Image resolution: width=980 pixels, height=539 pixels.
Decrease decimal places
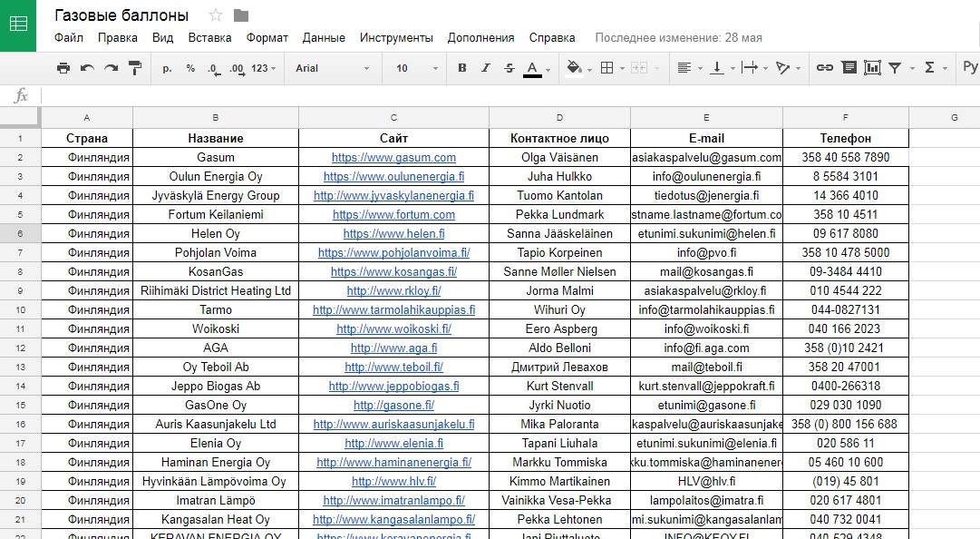tap(214, 68)
